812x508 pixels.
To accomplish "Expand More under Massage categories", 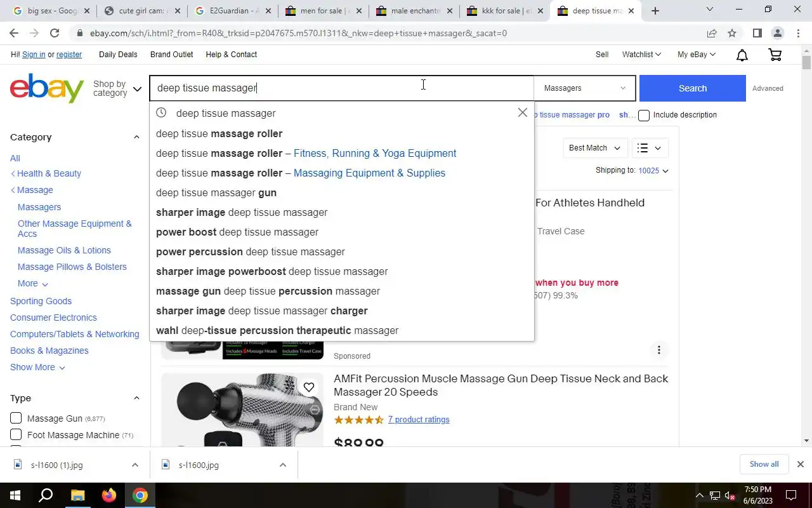I will (33, 283).
